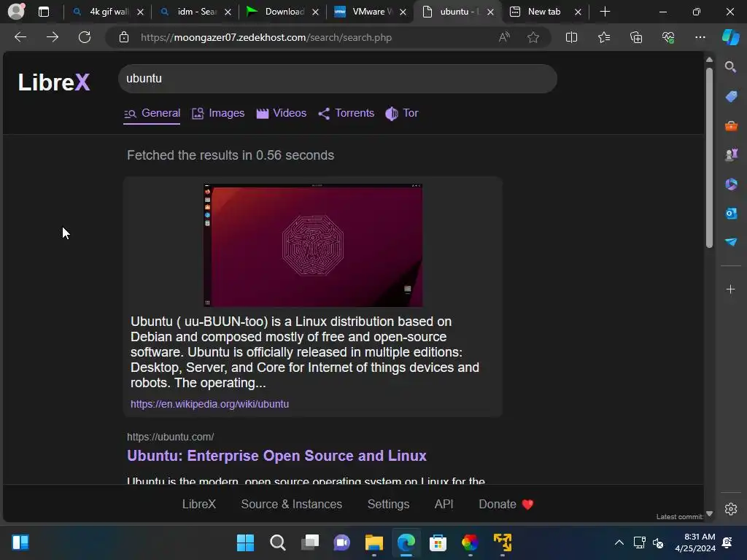Select the Videos search category
Viewport: 747px width, 560px height.
(x=281, y=113)
